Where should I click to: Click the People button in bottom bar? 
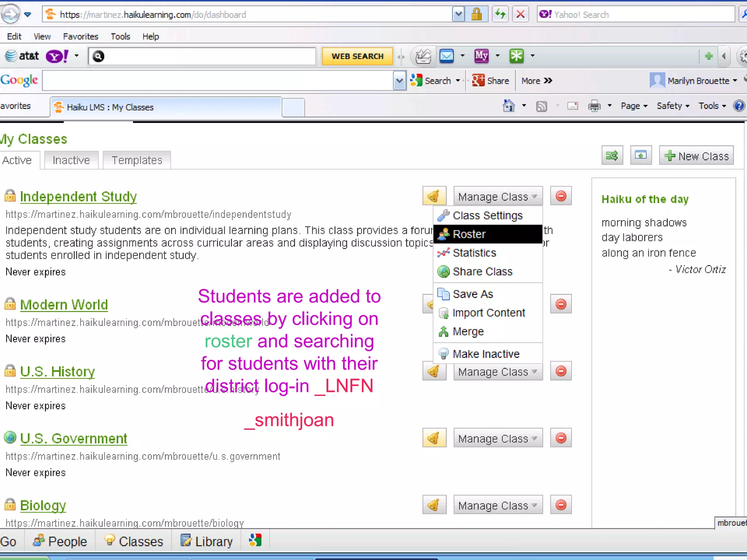[x=60, y=541]
